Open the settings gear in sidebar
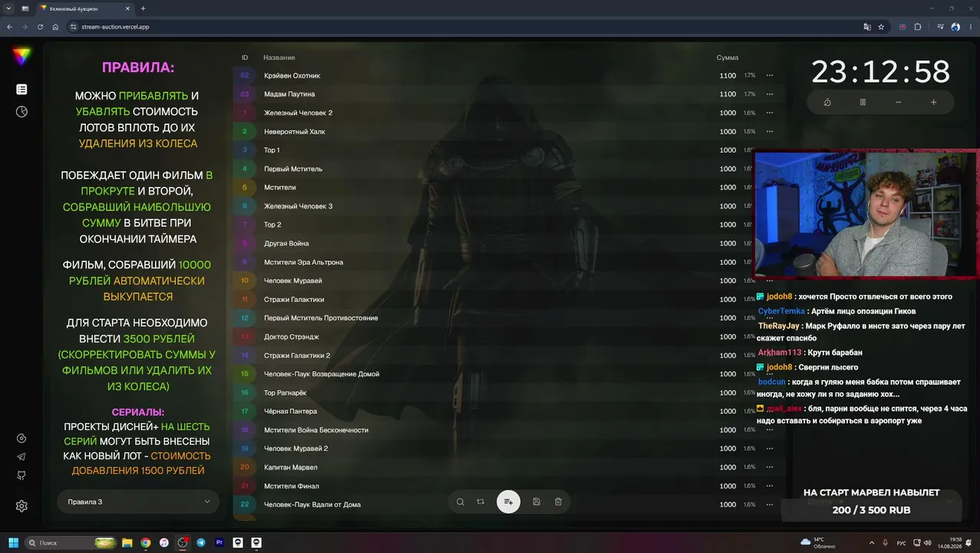 tap(21, 506)
